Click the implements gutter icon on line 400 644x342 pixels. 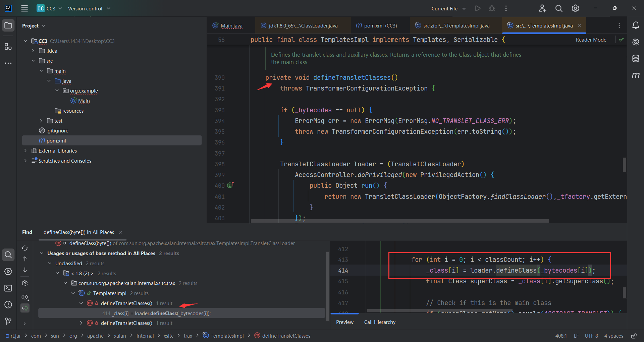click(x=230, y=185)
